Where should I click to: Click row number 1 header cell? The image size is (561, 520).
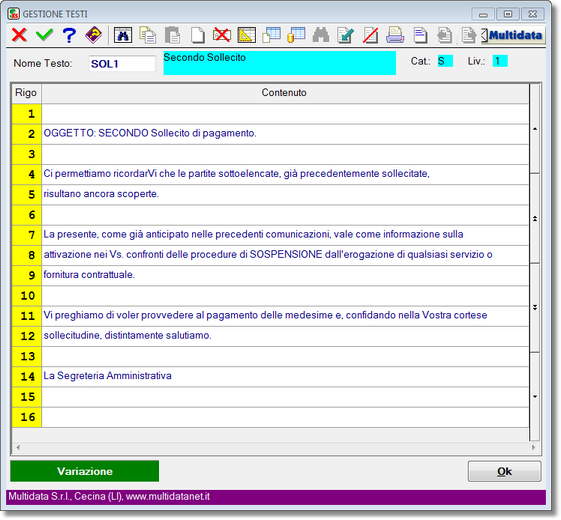pos(26,114)
